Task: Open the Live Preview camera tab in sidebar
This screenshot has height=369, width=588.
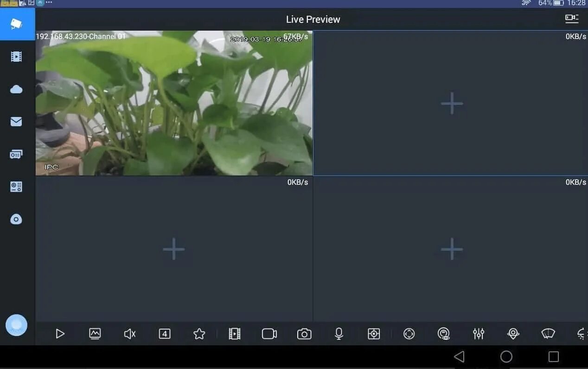Action: tap(17, 24)
